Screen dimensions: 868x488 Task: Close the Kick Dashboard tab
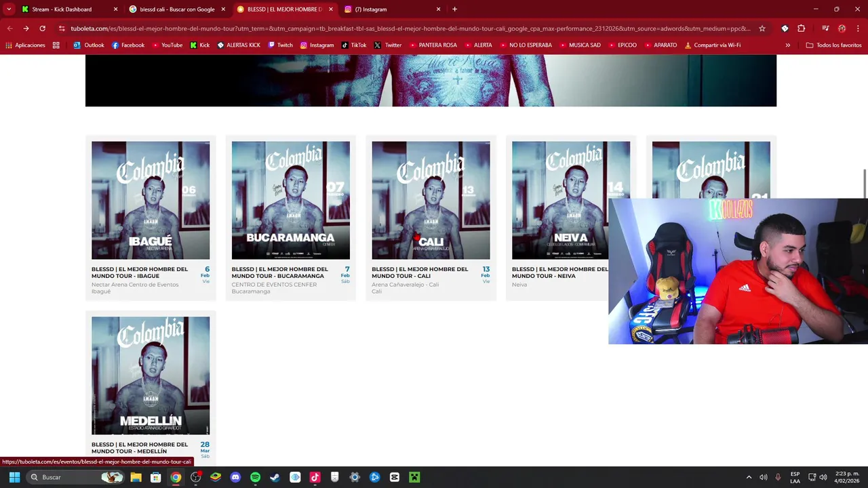coord(115,9)
